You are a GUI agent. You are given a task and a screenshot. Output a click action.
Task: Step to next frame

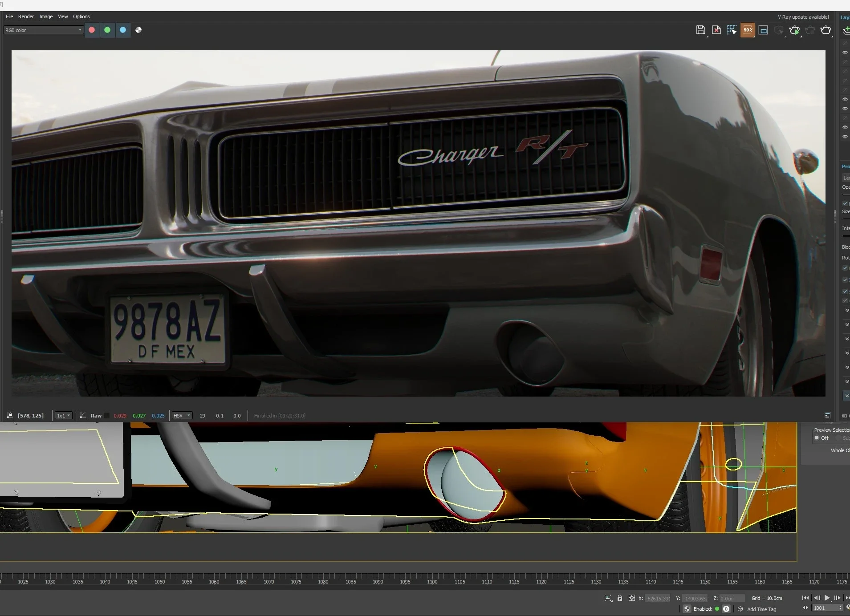point(837,598)
